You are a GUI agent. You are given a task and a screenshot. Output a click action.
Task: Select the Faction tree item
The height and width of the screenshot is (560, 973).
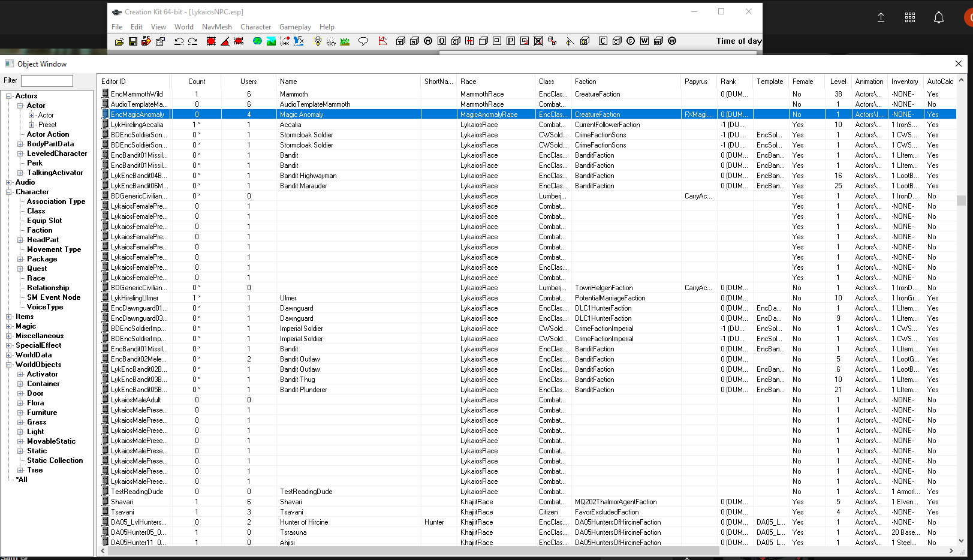coord(40,230)
